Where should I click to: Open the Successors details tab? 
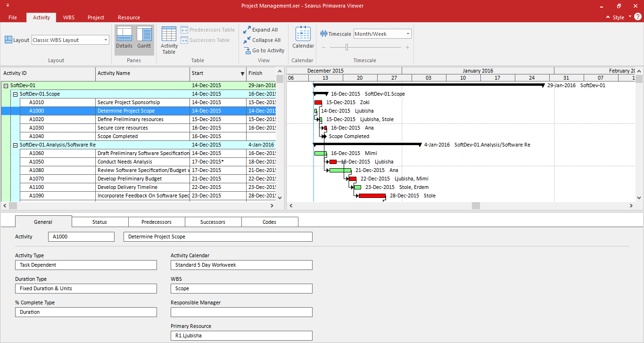point(213,222)
